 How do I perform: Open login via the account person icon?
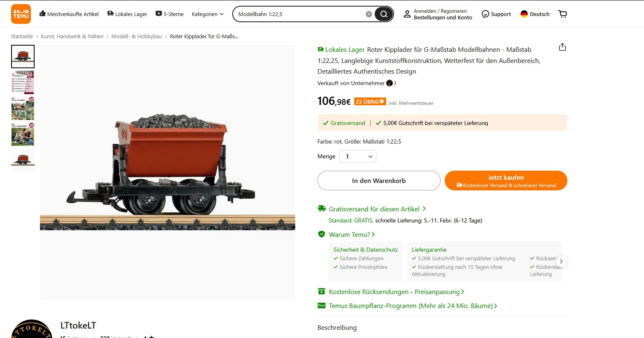click(x=407, y=14)
